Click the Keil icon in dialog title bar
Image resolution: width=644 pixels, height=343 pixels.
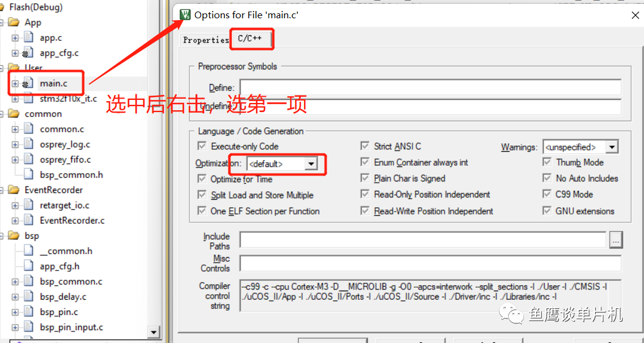click(x=185, y=15)
